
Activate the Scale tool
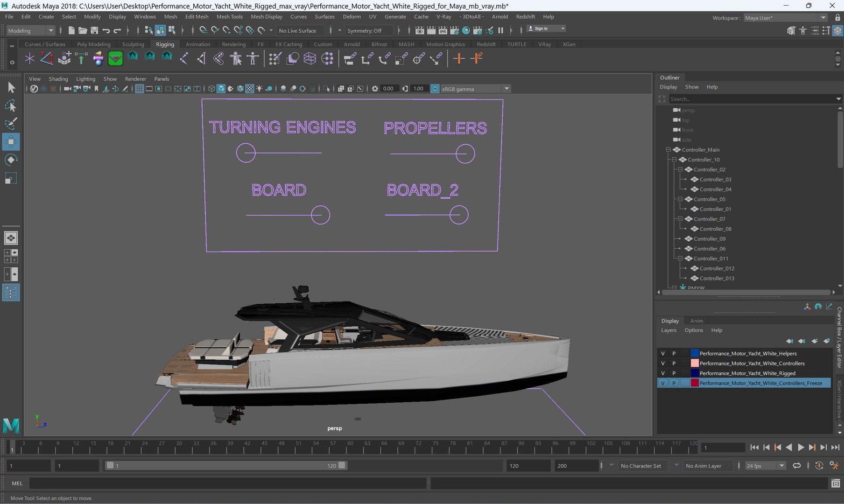point(11,178)
